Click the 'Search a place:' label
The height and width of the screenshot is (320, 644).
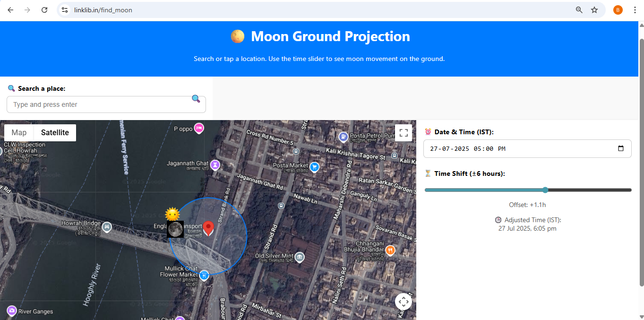[42, 88]
